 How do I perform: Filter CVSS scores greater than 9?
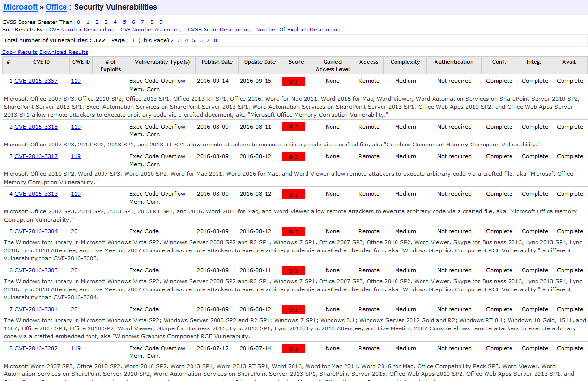(x=161, y=22)
